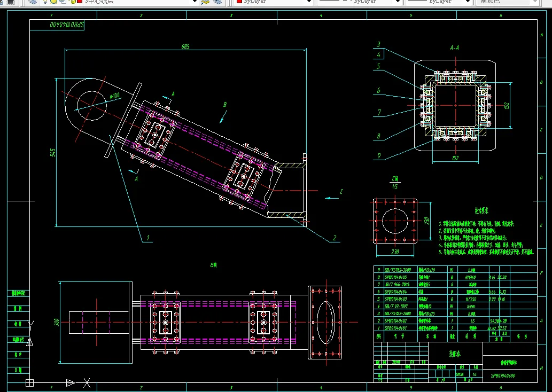This screenshot has width=552, height=392.
Task: Toggle the layer on/off lightbulb icon
Action: coord(45,2)
